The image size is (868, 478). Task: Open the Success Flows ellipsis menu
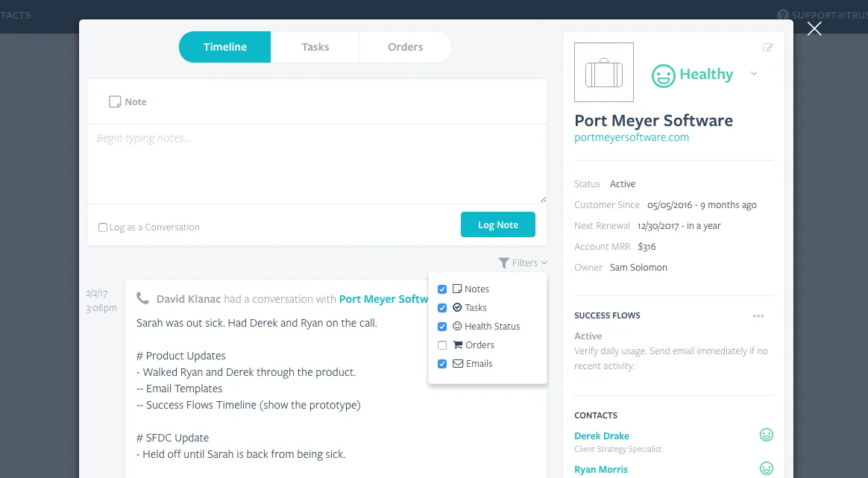point(758,316)
